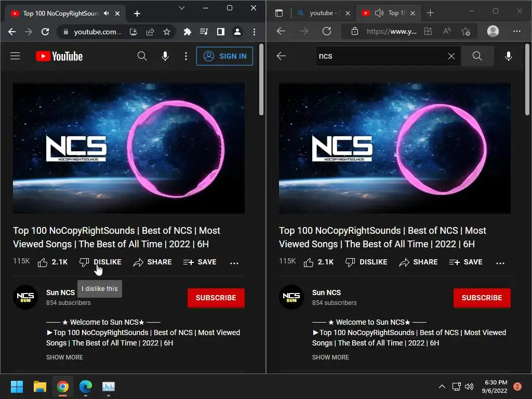Bookmark this tab with star in Chrome
532x399 pixels.
point(167,32)
